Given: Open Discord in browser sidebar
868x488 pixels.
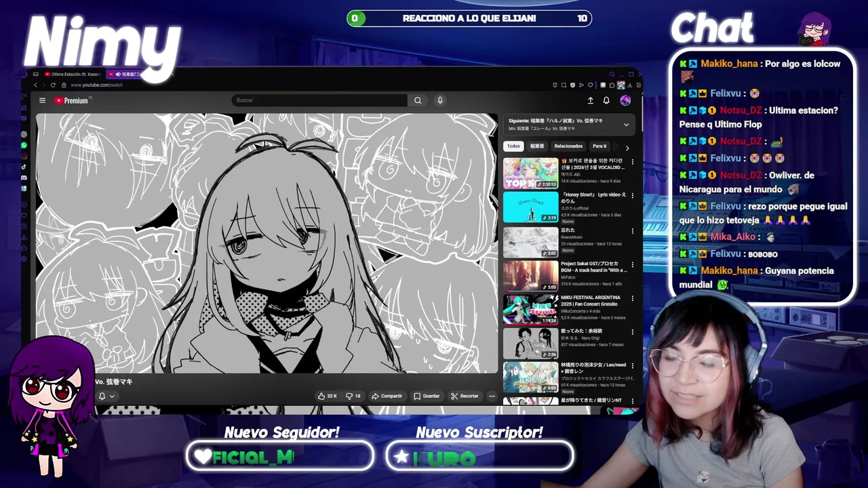Looking at the screenshot, I should click(24, 178).
